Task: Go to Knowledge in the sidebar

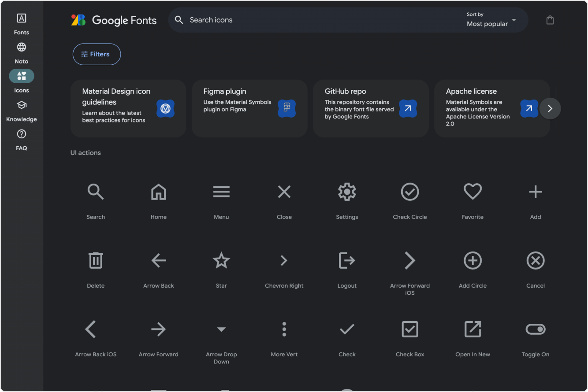Action: (x=22, y=111)
